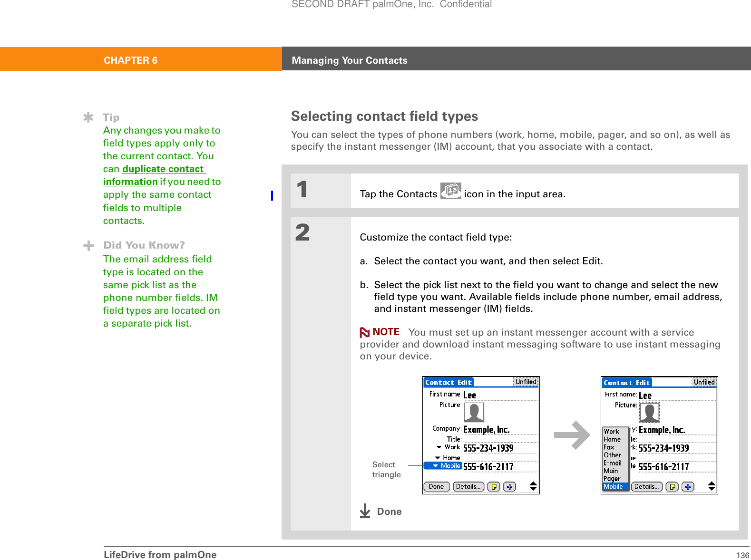Click the CHAPTER 6 header label
The height and width of the screenshot is (560, 751).
point(131,60)
